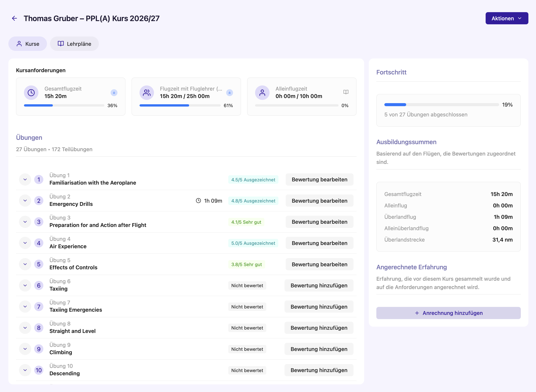Expand Übung 6 Taxiing row
Image resolution: width=536 pixels, height=392 pixels.
pyautogui.click(x=25, y=285)
